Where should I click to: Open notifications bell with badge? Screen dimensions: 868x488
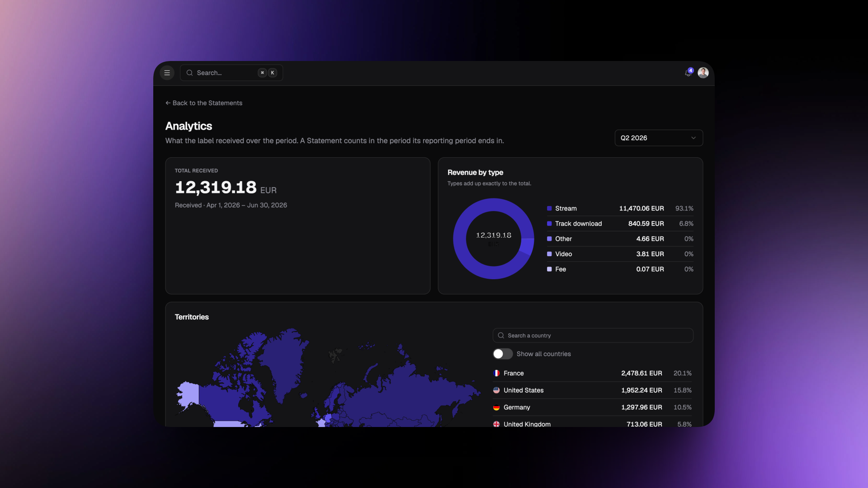[x=689, y=73]
